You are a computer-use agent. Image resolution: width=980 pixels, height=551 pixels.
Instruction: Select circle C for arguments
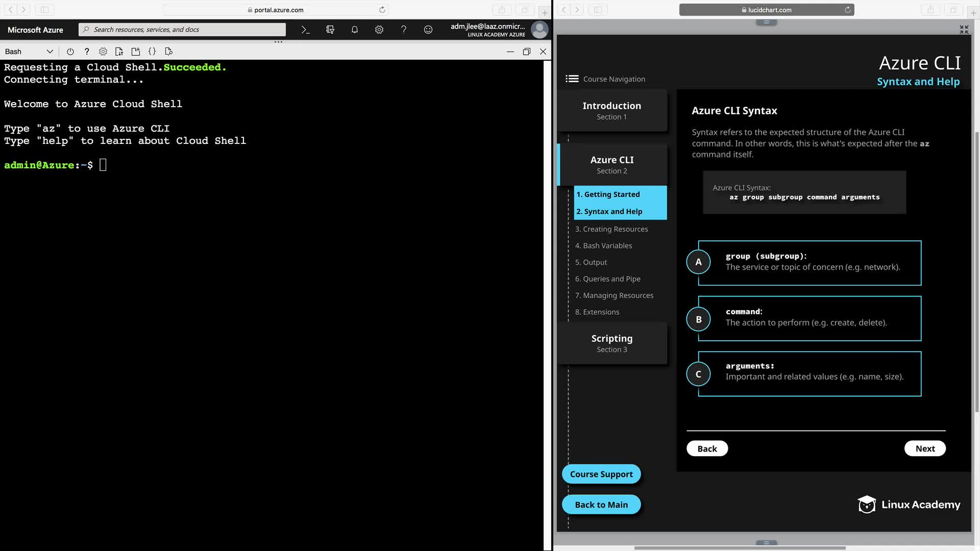pyautogui.click(x=698, y=374)
